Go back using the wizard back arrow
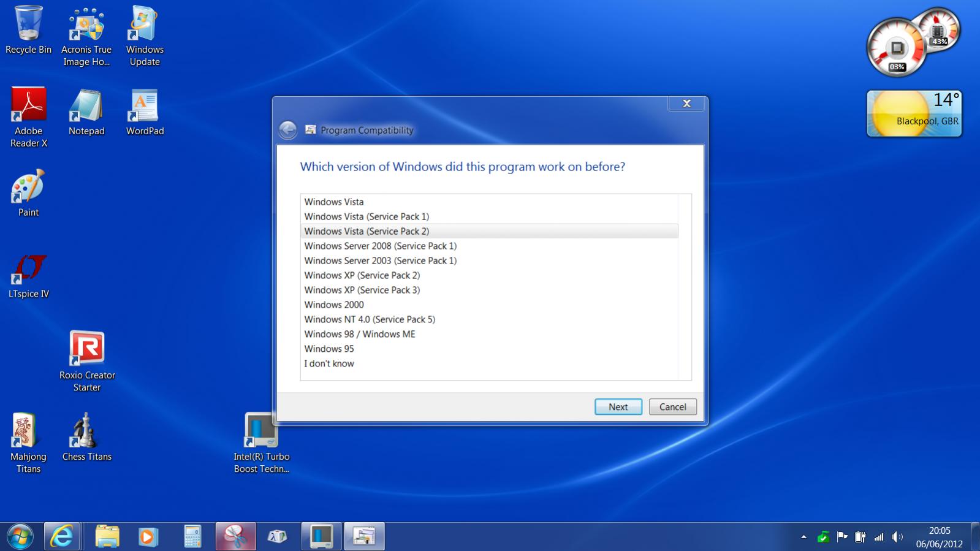This screenshot has width=980, height=551. [x=288, y=130]
